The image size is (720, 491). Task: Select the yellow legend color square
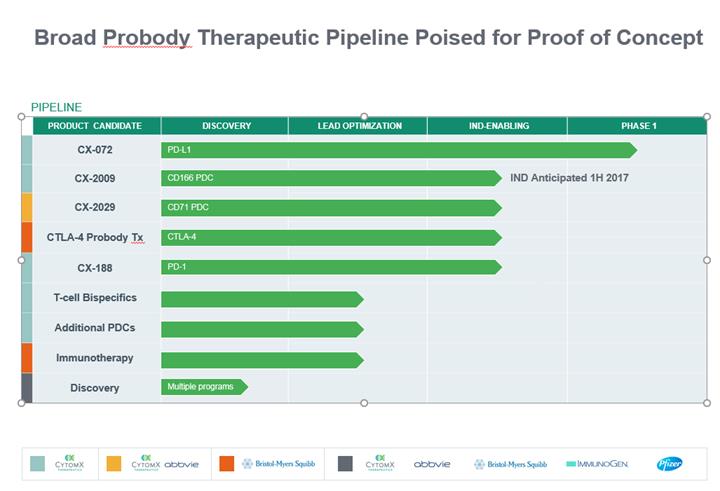[113, 463]
